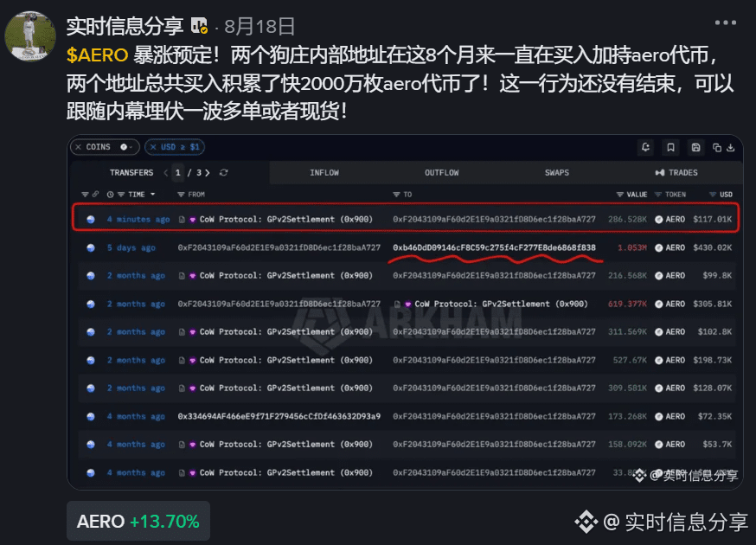
Task: Click the 0xF2043109 sender on the 5 days ago row
Action: coord(279,248)
